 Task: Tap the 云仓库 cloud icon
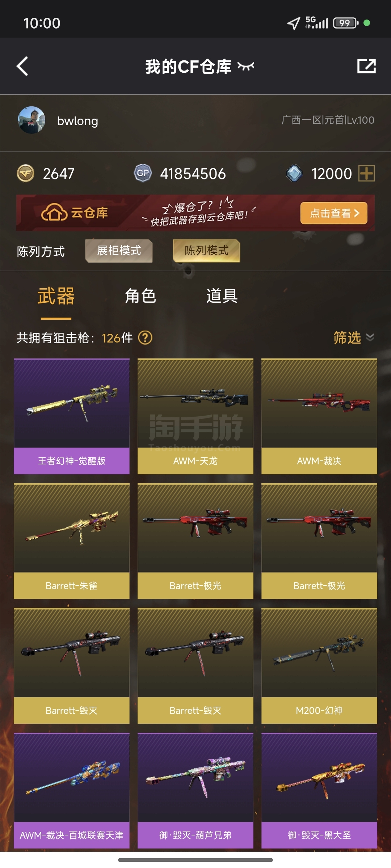(54, 213)
